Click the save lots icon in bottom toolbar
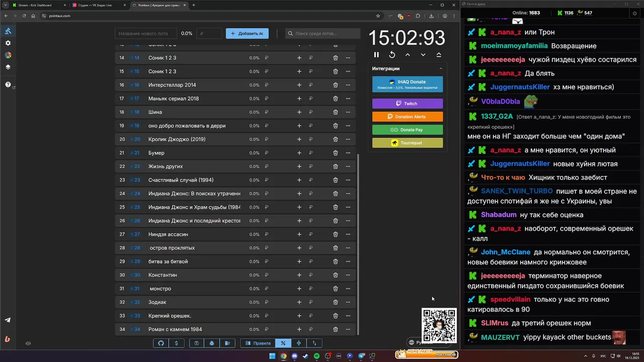This screenshot has width=644, height=362. pos(197,343)
